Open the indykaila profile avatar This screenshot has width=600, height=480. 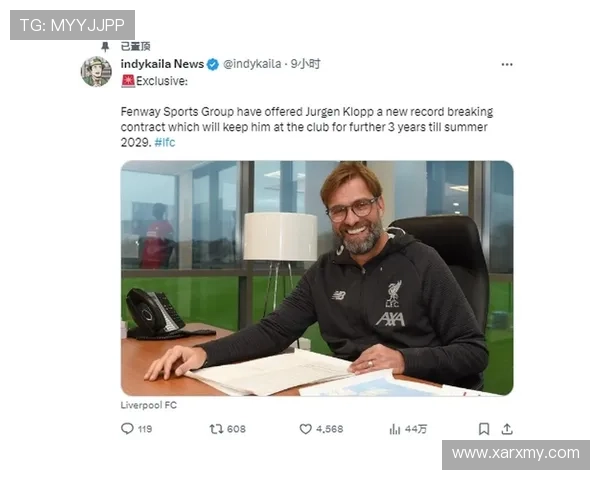pyautogui.click(x=96, y=72)
